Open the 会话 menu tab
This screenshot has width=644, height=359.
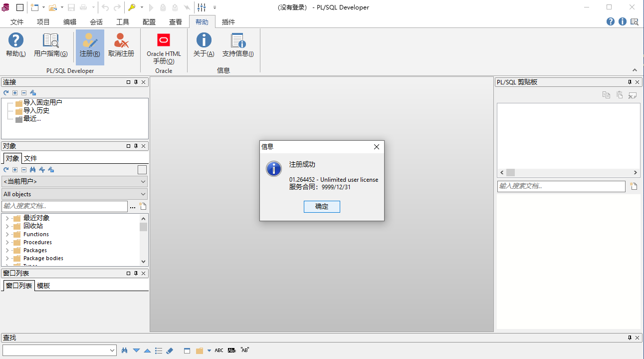[x=96, y=22]
